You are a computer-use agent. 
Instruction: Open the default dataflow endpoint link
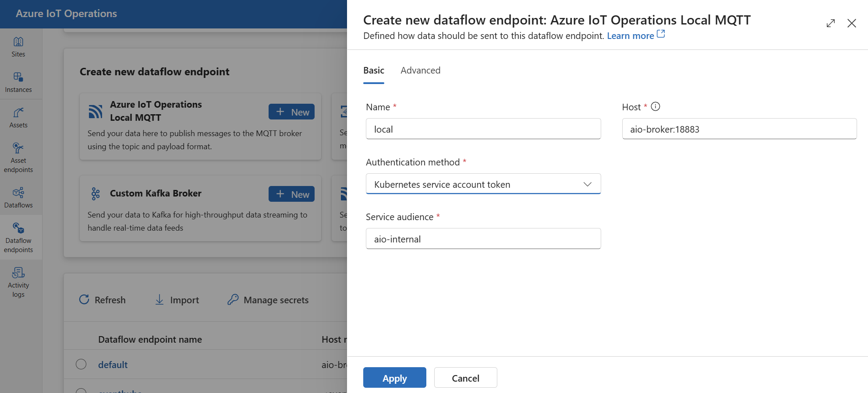113,365
